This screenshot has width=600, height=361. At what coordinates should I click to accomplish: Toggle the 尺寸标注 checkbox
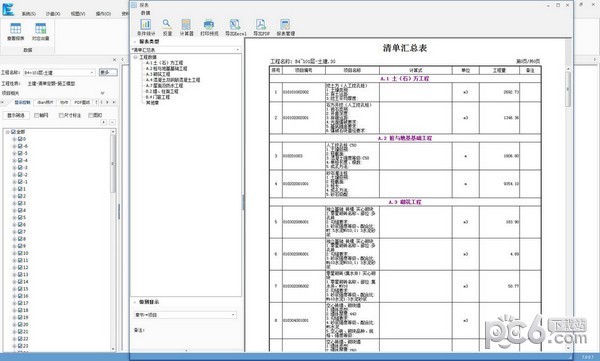coord(61,115)
